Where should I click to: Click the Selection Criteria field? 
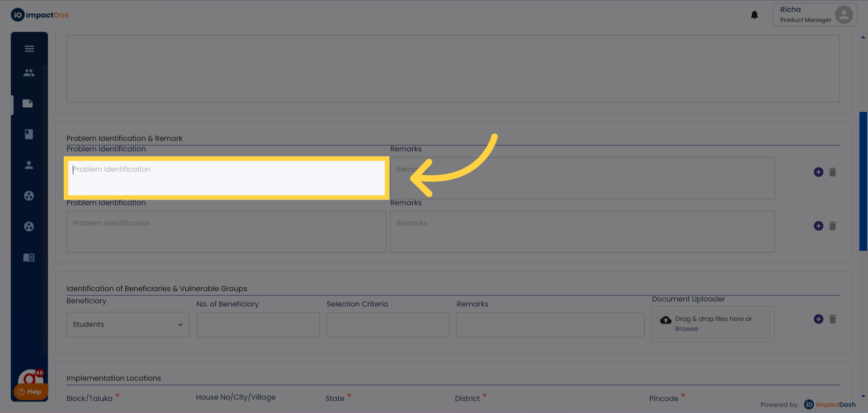388,325
